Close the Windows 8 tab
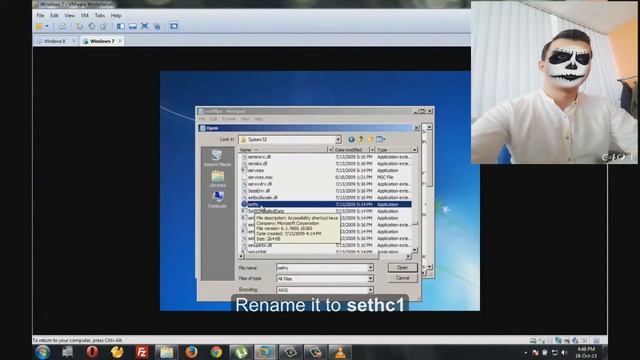 73,41
